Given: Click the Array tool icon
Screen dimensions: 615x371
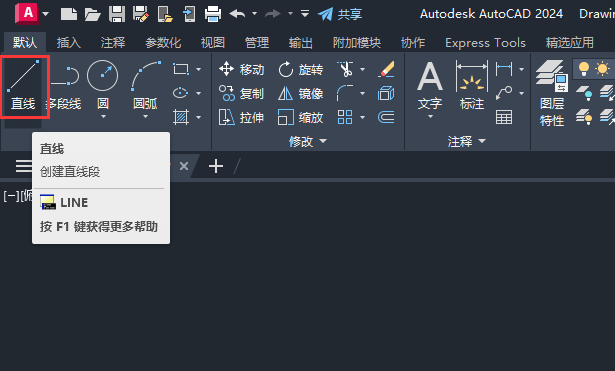Looking at the screenshot, I should click(x=345, y=117).
